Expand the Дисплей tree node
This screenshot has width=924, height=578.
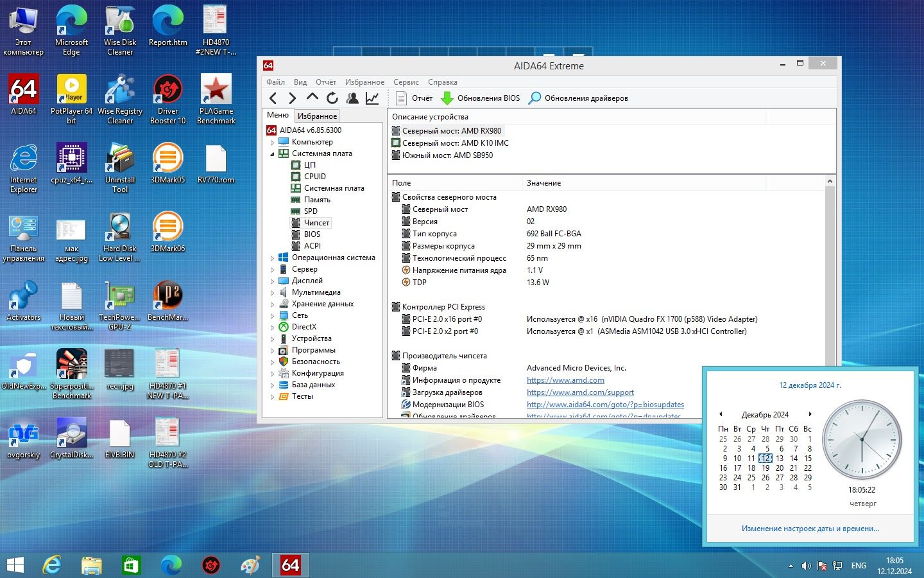coord(272,281)
